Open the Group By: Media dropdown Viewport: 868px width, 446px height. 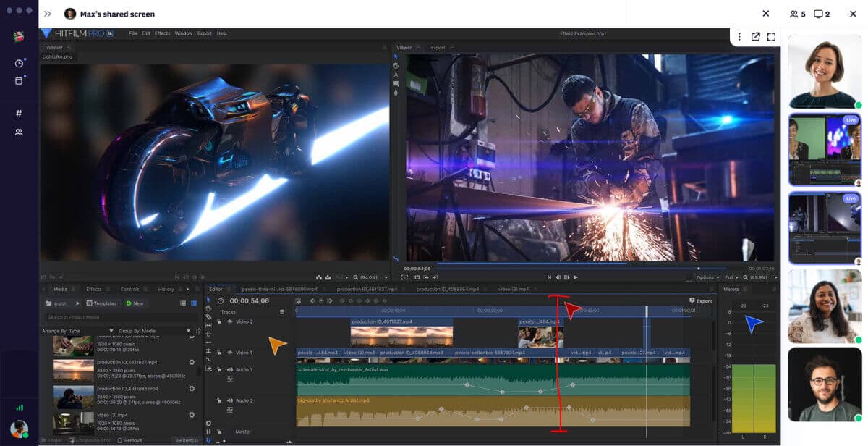pos(188,331)
